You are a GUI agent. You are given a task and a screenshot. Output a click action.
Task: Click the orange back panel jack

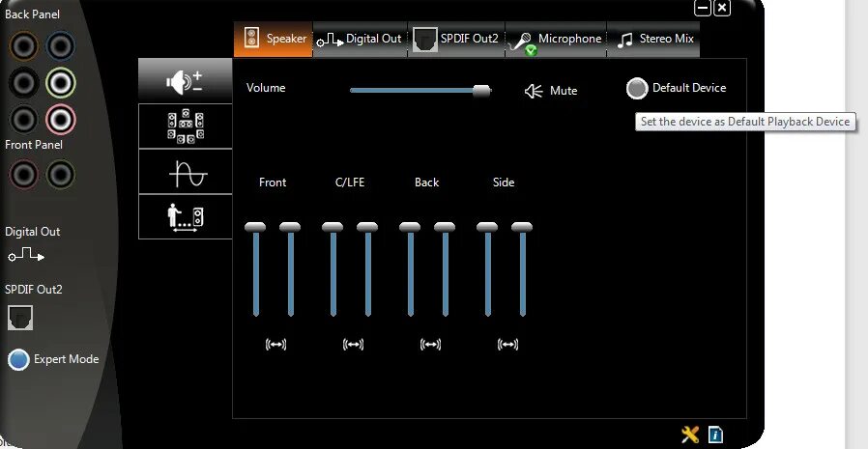coord(24,46)
